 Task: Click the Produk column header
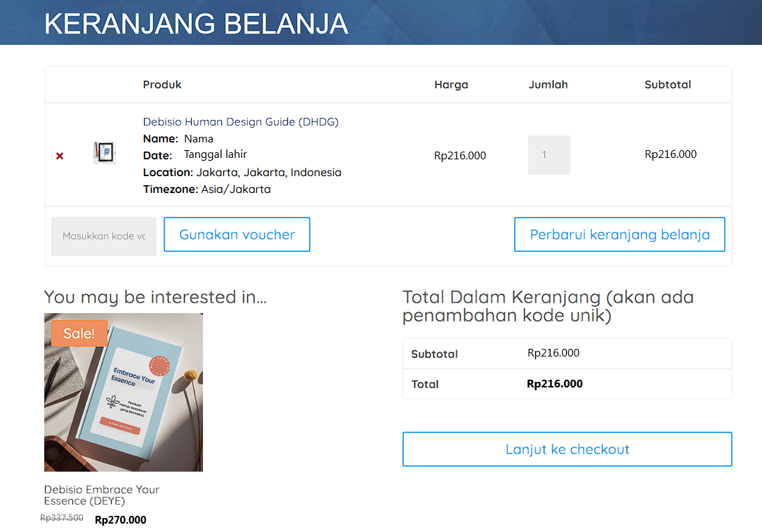click(162, 84)
